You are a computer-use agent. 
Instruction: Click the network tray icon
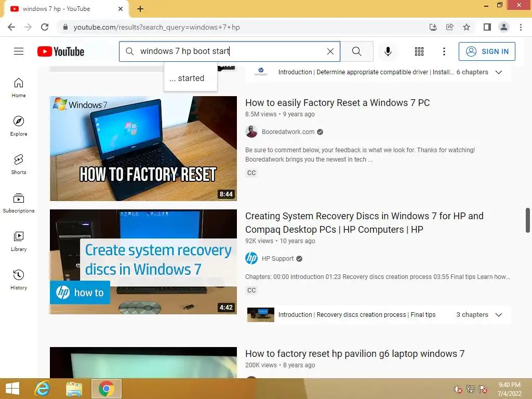tap(471, 389)
